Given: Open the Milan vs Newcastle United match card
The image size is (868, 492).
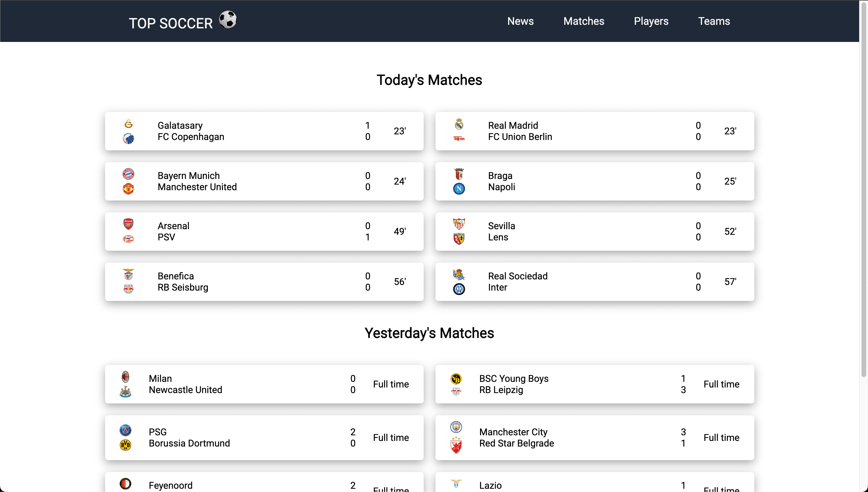Looking at the screenshot, I should tap(264, 384).
